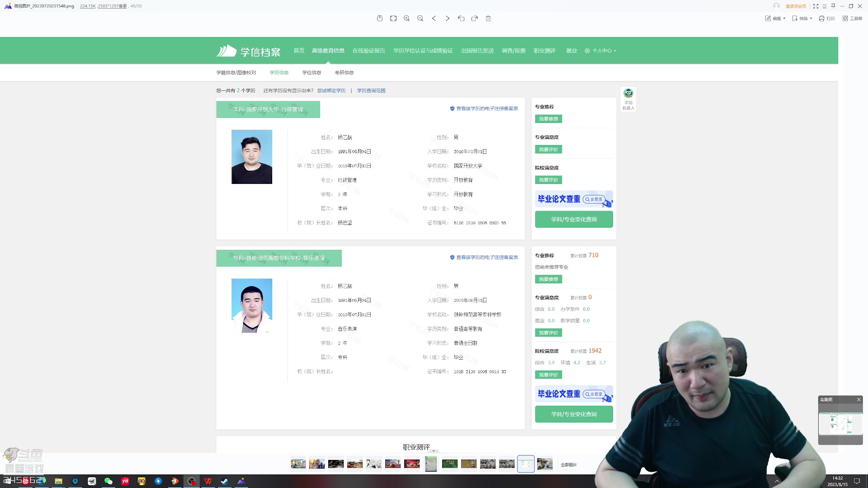The image size is (868, 488).
Task: Open the 首页 nav item
Action: (x=299, y=51)
